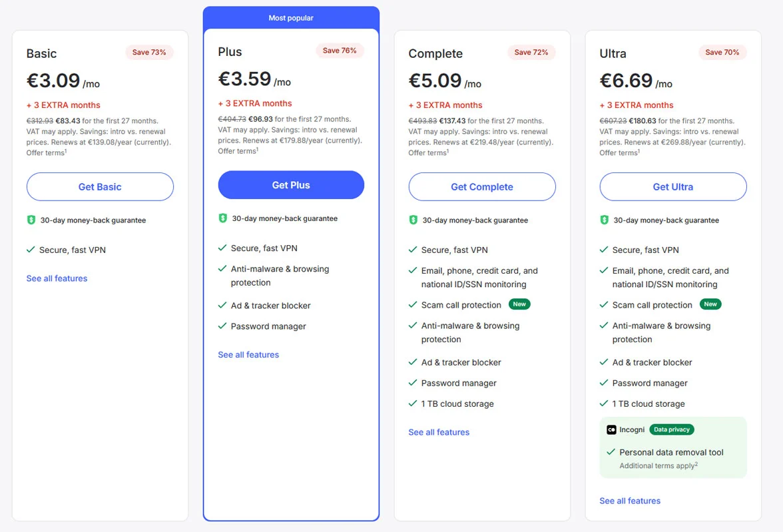Click the checkmark next to Password manager in Plus
The image size is (783, 532).
click(222, 326)
